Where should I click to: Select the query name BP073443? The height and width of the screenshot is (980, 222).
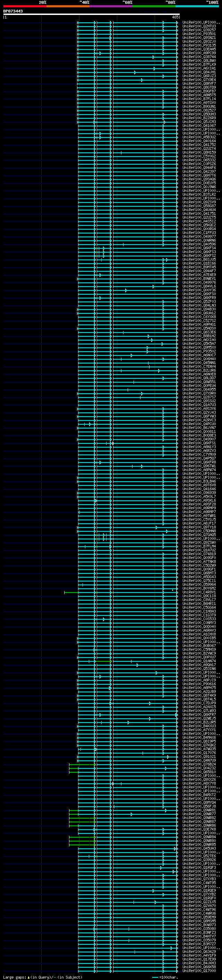pyautogui.click(x=13, y=11)
